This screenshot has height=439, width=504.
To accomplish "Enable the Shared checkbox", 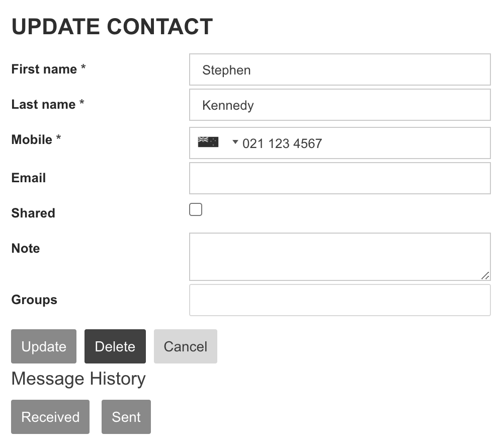I will 196,209.
